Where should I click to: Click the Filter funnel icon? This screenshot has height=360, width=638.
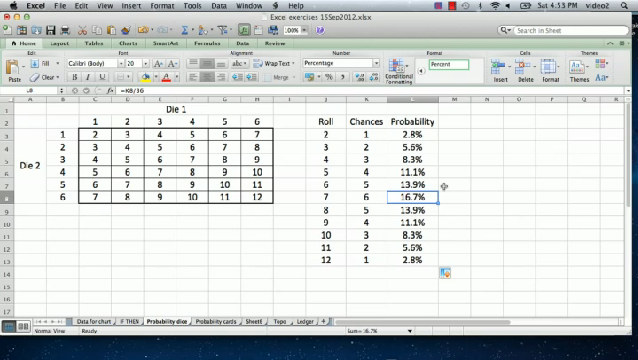click(x=222, y=30)
